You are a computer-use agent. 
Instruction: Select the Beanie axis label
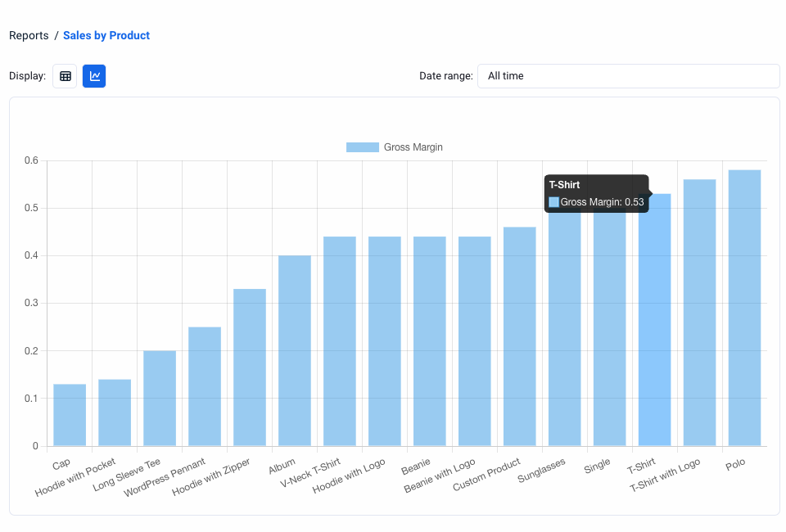pos(416,468)
